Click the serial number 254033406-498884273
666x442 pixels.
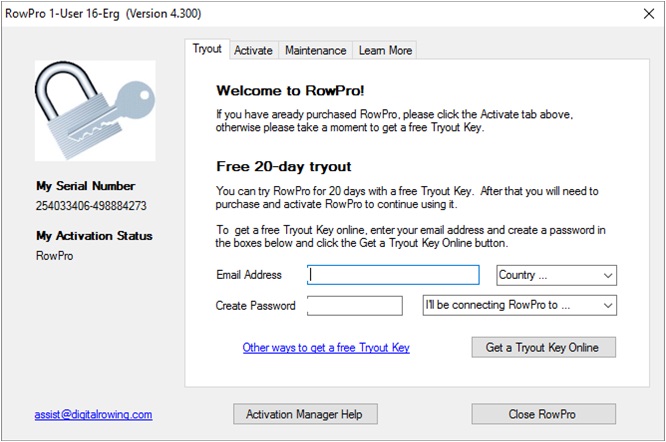[91, 206]
